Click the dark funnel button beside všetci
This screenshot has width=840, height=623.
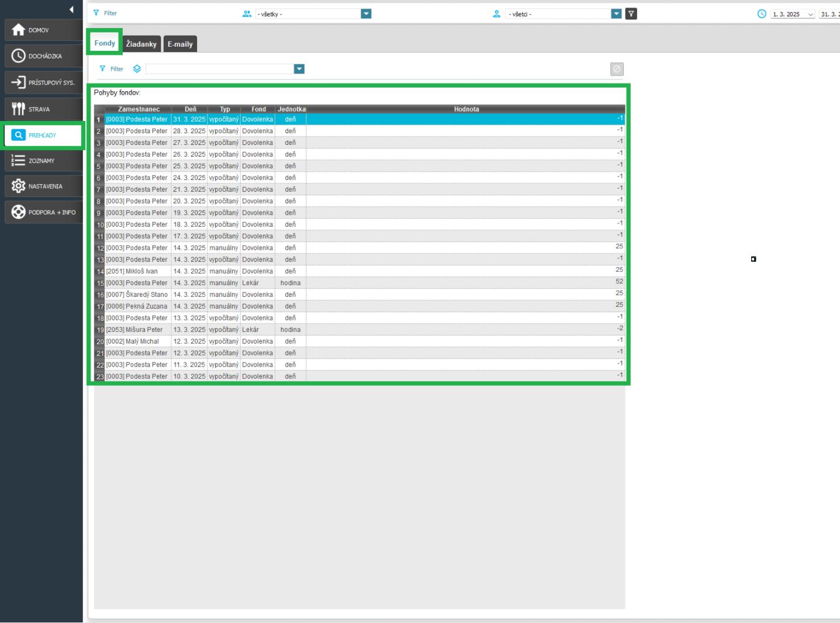pyautogui.click(x=631, y=14)
